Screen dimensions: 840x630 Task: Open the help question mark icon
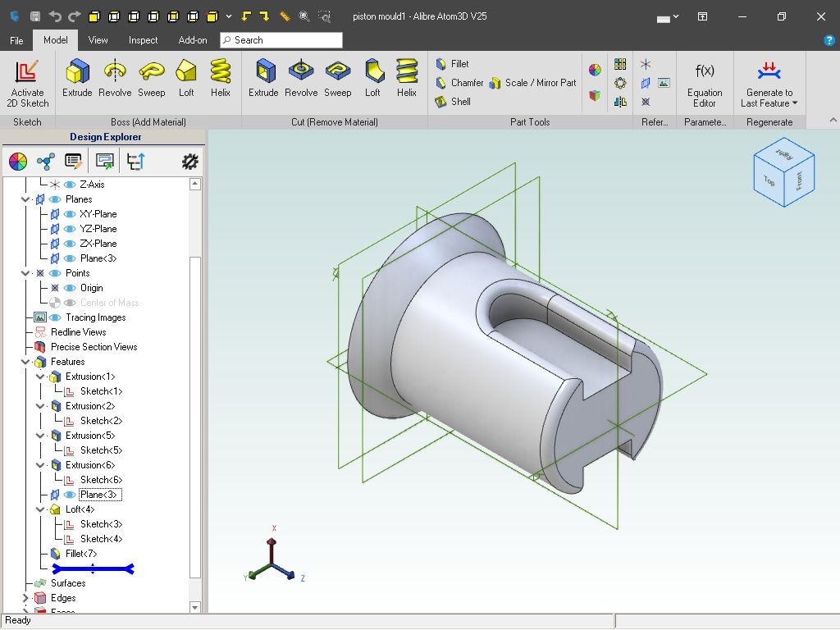click(829, 40)
